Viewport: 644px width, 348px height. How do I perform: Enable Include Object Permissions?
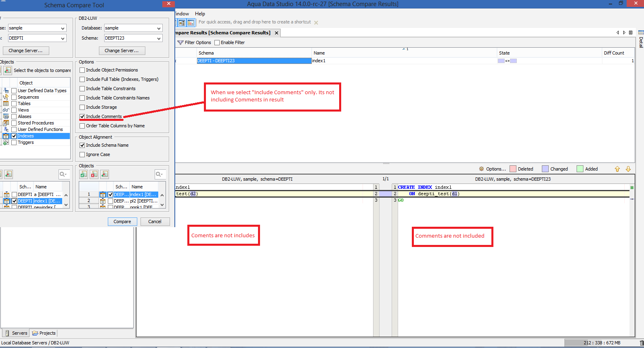82,70
